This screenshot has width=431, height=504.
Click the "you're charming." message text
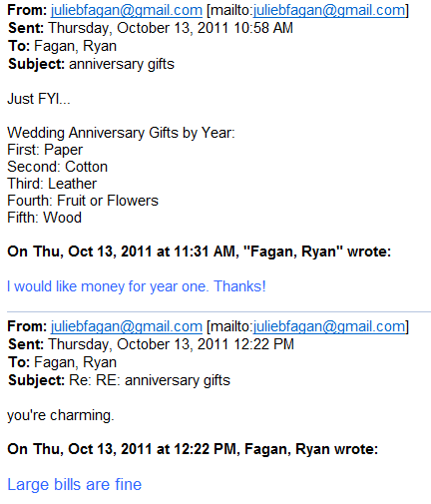pos(61,415)
